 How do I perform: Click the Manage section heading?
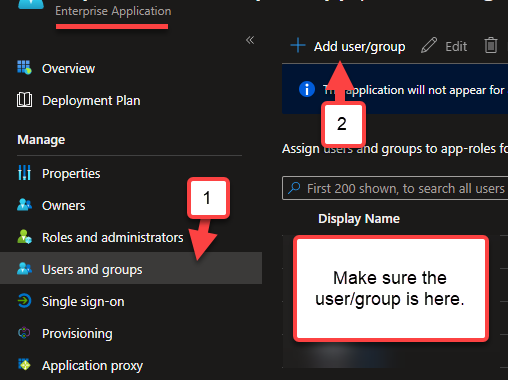tap(41, 140)
